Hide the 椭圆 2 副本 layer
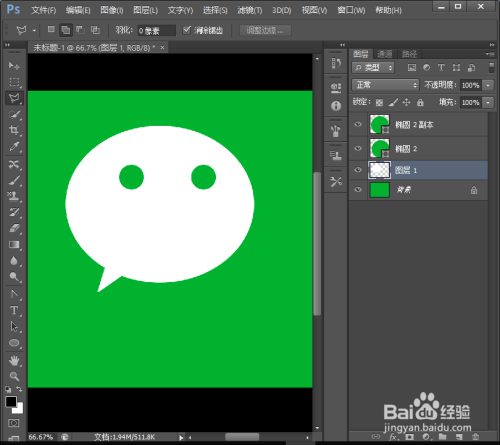This screenshot has height=445, width=500. [358, 124]
